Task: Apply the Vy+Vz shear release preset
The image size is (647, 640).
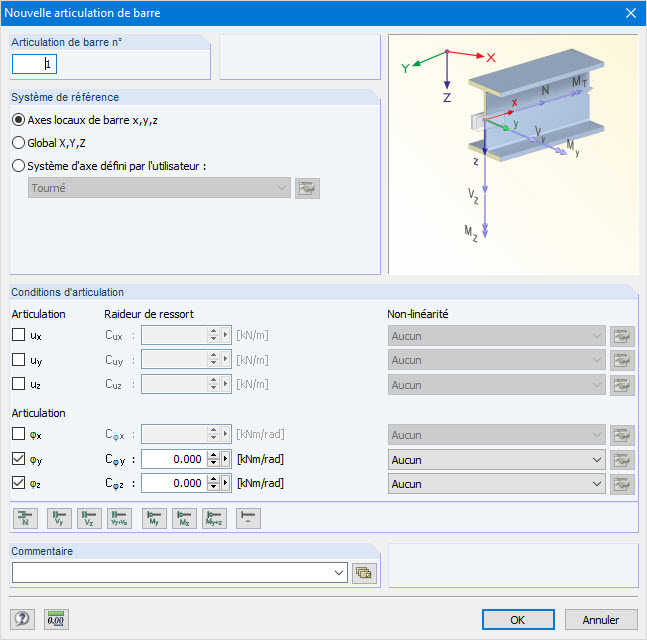Action: [119, 518]
